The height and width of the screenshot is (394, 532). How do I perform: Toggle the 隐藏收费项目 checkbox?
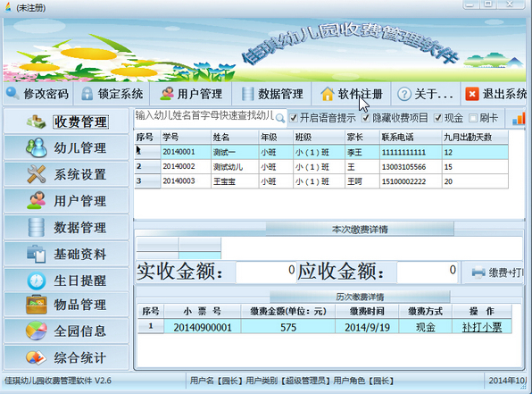click(365, 118)
